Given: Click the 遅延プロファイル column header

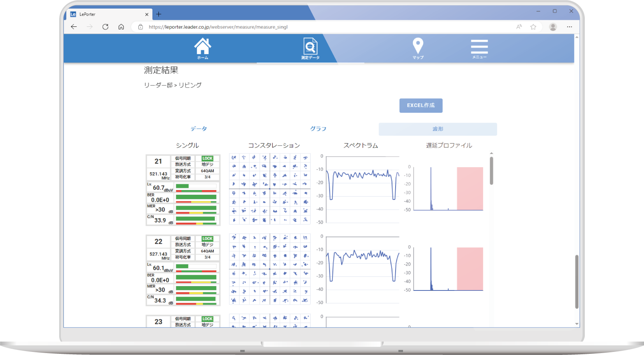Looking at the screenshot, I should coord(449,145).
